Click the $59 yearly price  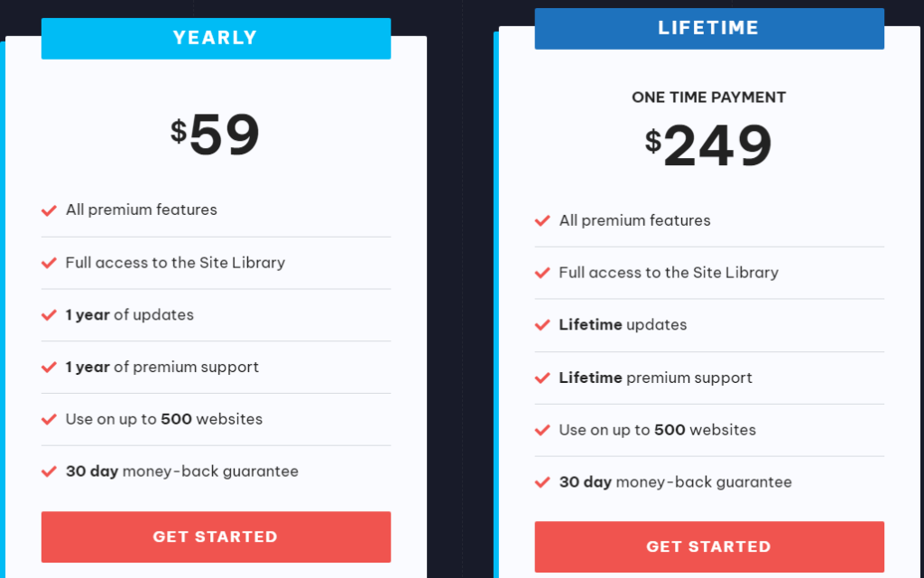coord(216,135)
